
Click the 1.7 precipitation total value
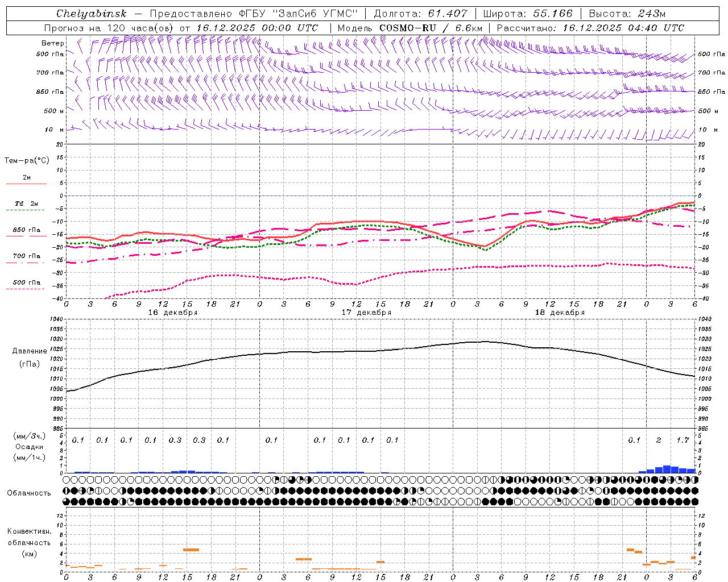682,440
